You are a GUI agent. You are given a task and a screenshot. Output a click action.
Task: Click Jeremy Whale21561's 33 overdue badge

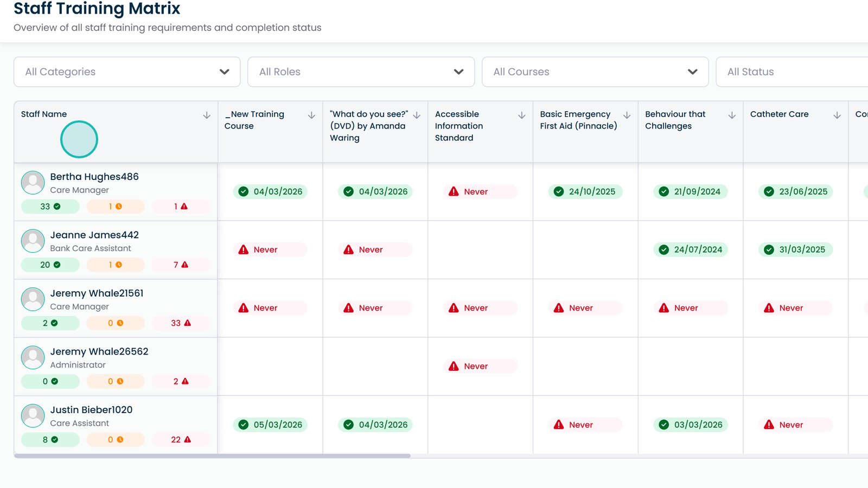181,323
